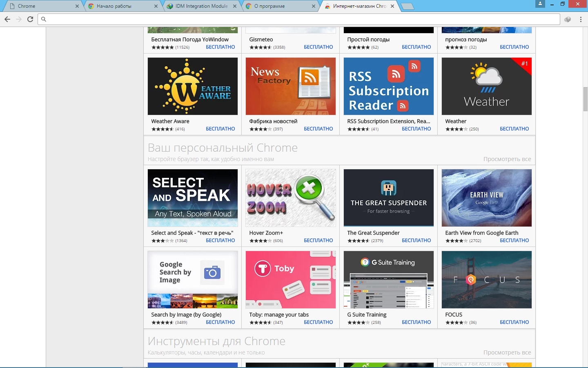Viewport: 588px width, 368px height.
Task: Click the Ваш персональный Chrome section heading
Action: pyautogui.click(x=223, y=148)
